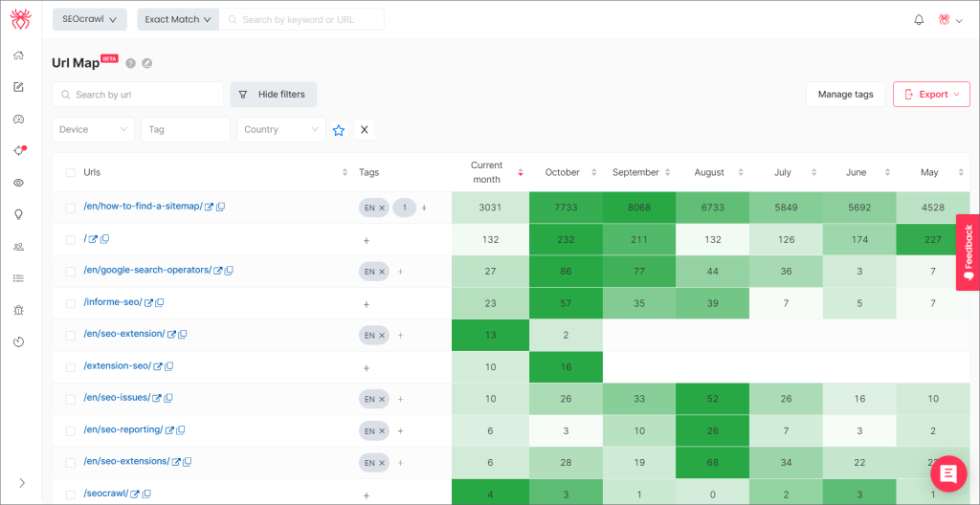Open the Device filter dropdown

point(93,130)
